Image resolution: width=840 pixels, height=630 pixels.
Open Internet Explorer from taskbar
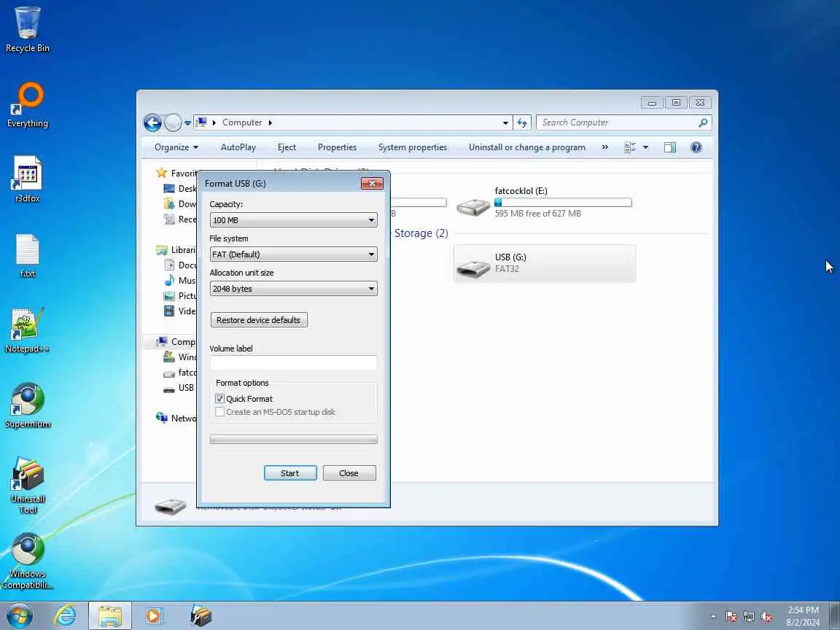pos(65,616)
